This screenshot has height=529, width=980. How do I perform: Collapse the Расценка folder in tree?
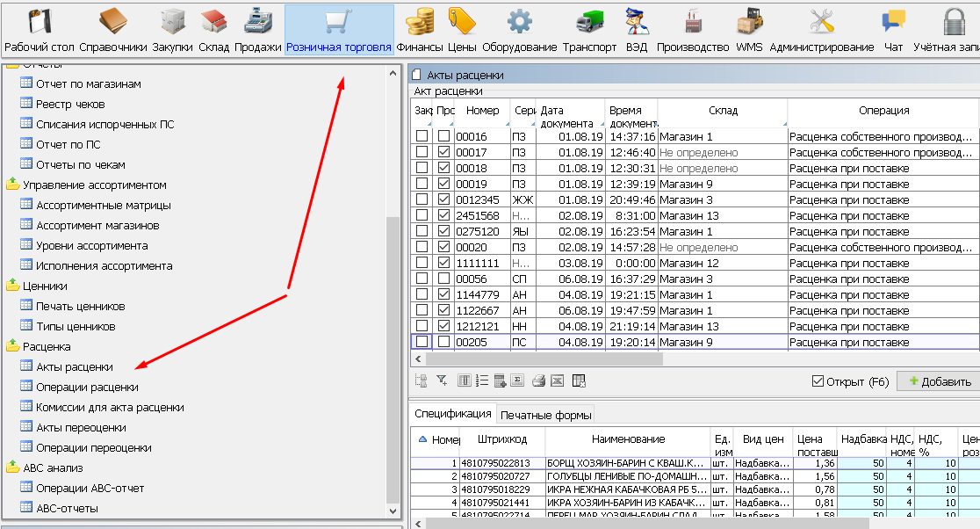[13, 347]
